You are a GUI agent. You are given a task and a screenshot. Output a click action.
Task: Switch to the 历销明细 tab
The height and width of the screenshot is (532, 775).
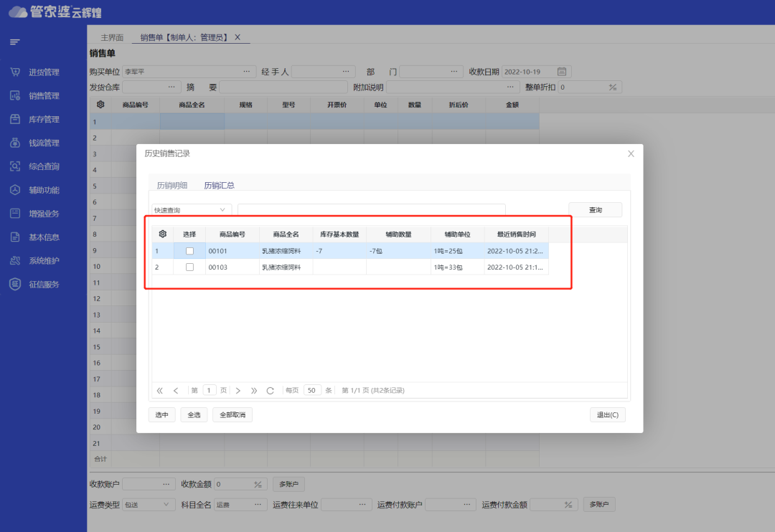tap(172, 185)
